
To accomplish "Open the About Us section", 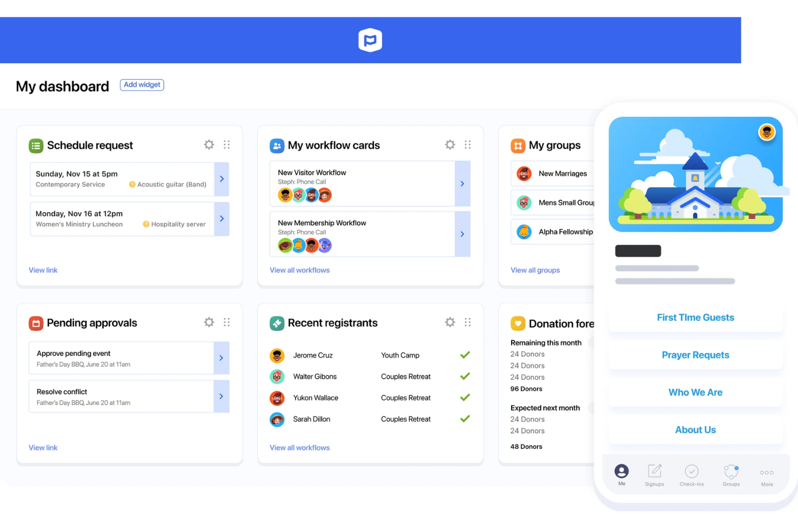I will point(695,429).
